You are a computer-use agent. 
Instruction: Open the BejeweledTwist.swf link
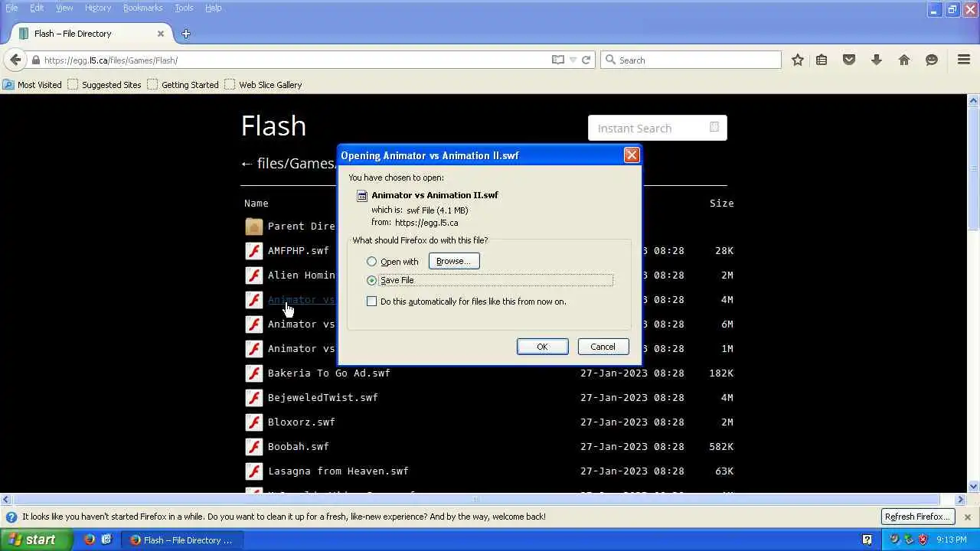(x=322, y=397)
